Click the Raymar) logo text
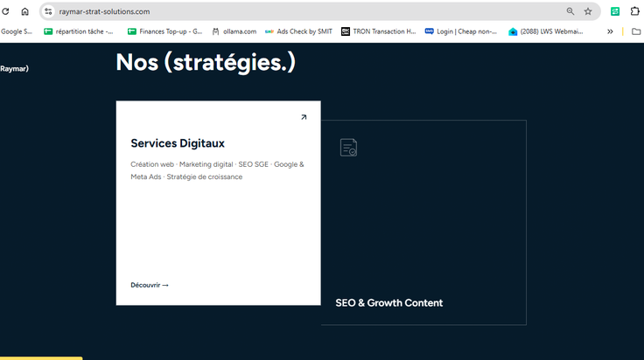 coord(14,69)
